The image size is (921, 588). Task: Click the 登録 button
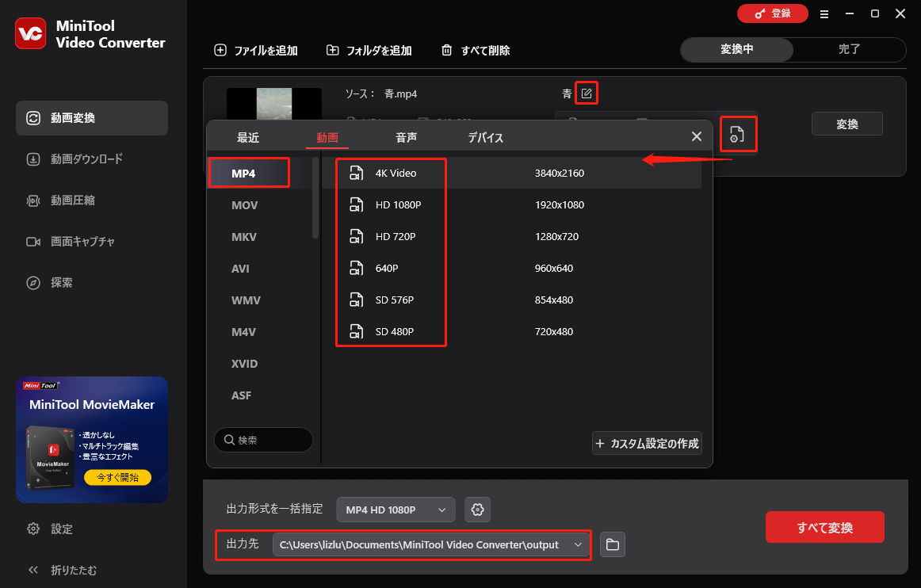pyautogui.click(x=773, y=13)
